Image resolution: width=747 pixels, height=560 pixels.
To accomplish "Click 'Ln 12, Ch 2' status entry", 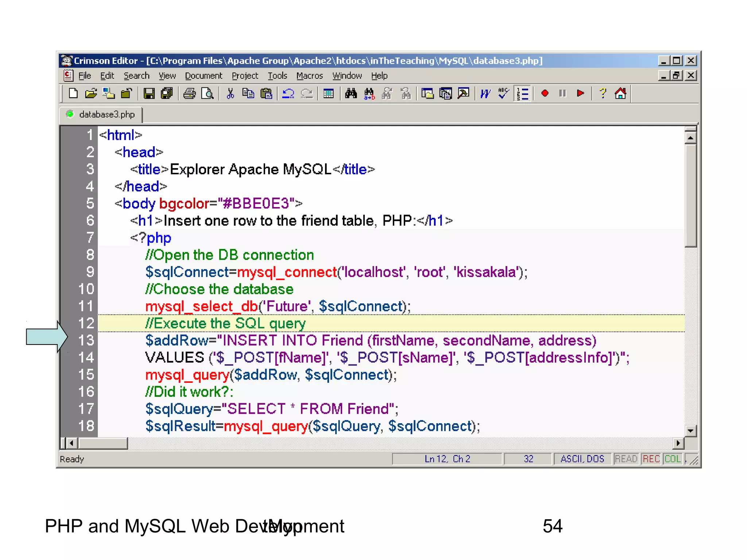I will 447,459.
